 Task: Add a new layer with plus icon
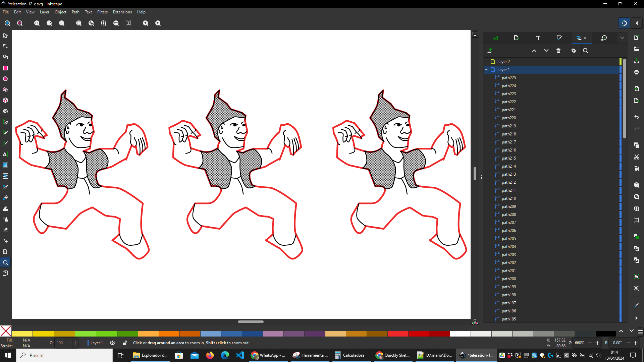point(490,51)
